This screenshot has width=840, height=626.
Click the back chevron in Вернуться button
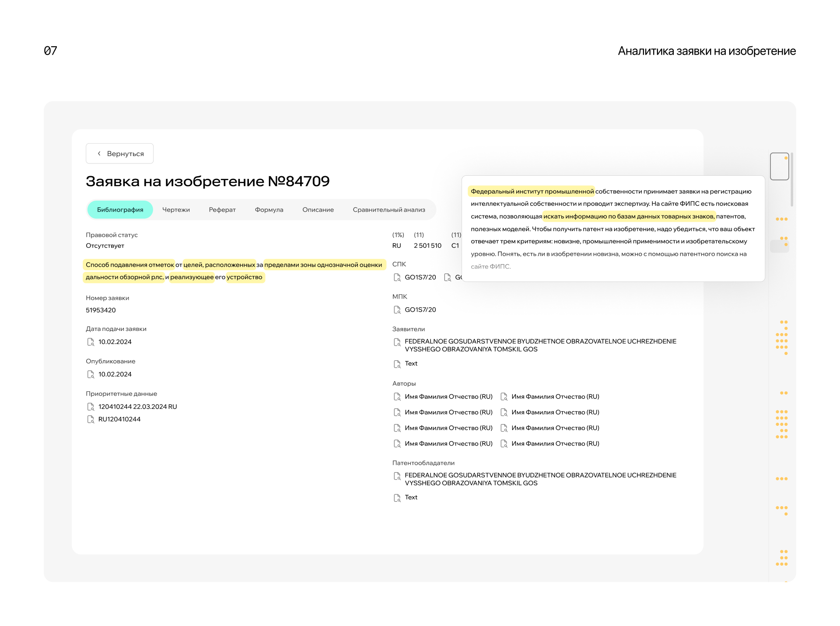pyautogui.click(x=99, y=153)
